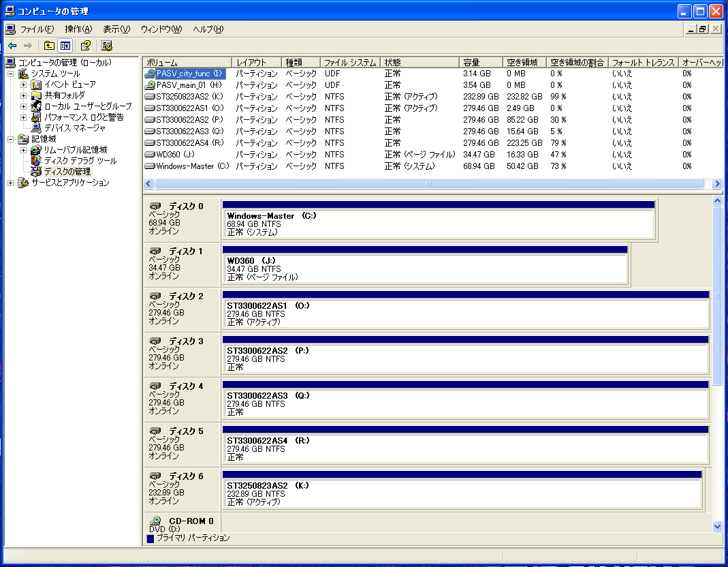Select the デバイス マネージャ tree icon
Viewport: 728px width, 567px height.
pos(37,128)
